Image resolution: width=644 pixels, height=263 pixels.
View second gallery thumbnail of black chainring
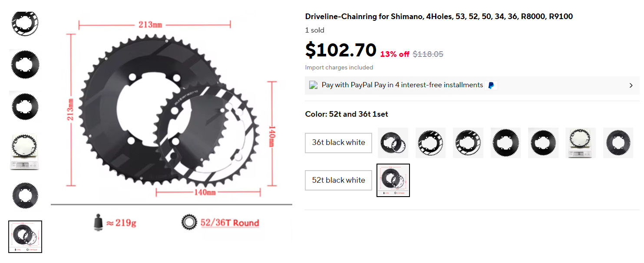point(25,64)
